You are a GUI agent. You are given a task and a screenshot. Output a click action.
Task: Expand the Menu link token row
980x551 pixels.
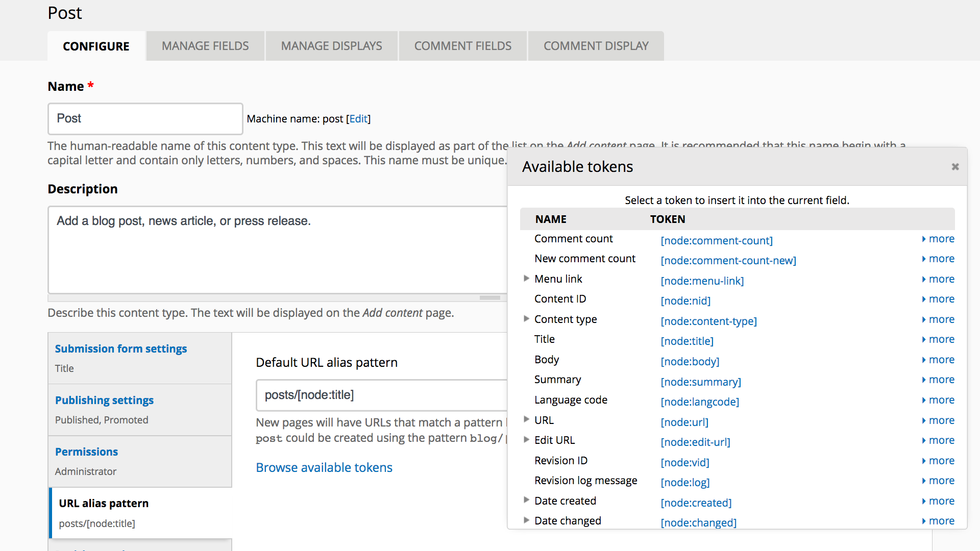click(526, 279)
